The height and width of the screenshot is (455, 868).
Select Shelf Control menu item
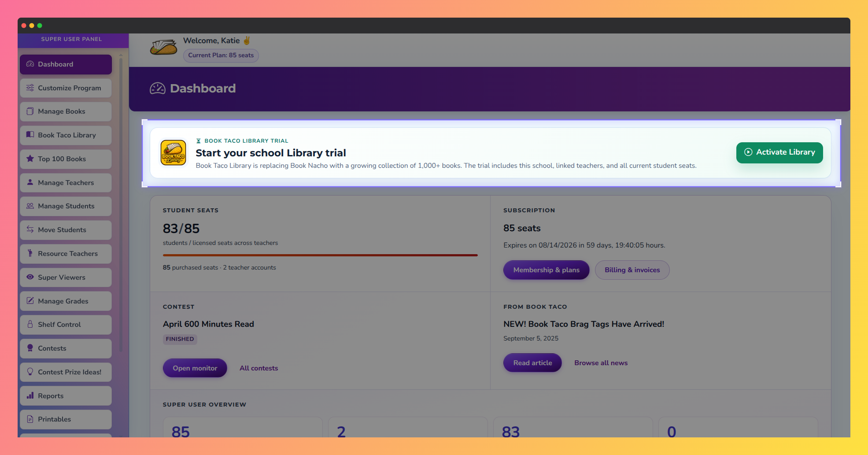pos(66,324)
